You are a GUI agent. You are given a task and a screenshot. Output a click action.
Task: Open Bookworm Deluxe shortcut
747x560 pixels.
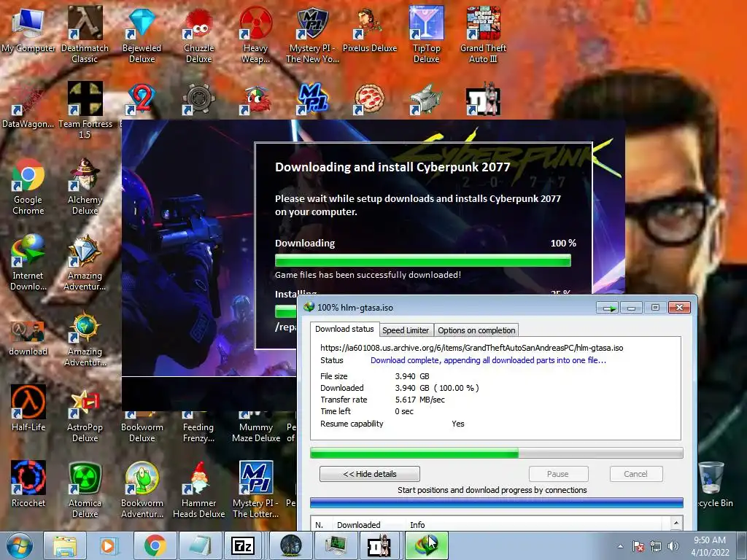pos(142,427)
